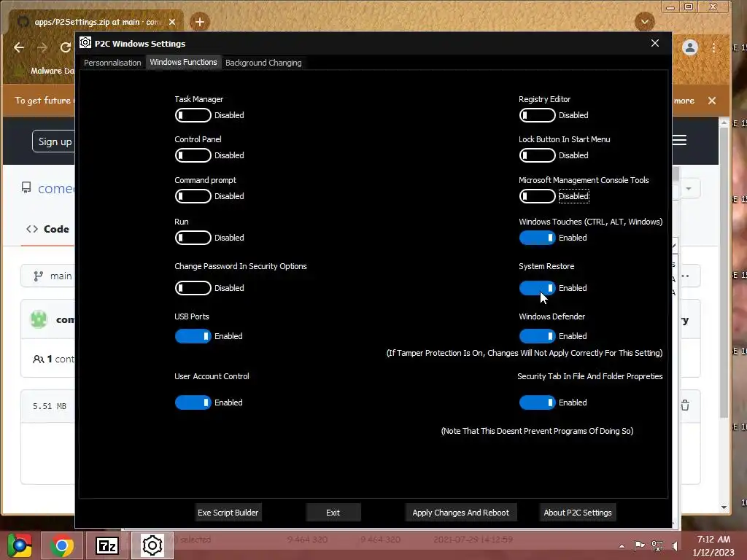The height and width of the screenshot is (560, 747).
Task: Toggle the Task Manager switch
Action: 193,115
